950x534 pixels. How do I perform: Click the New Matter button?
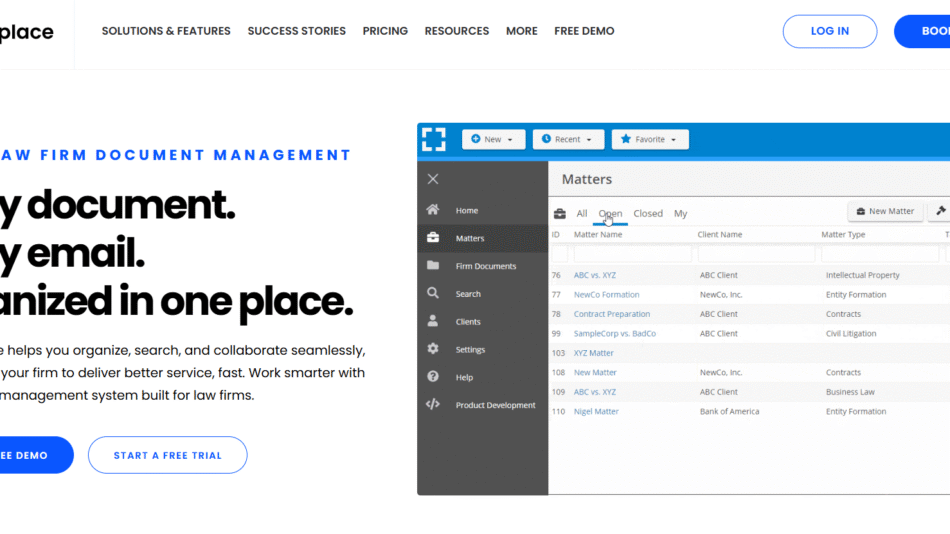pos(885,212)
